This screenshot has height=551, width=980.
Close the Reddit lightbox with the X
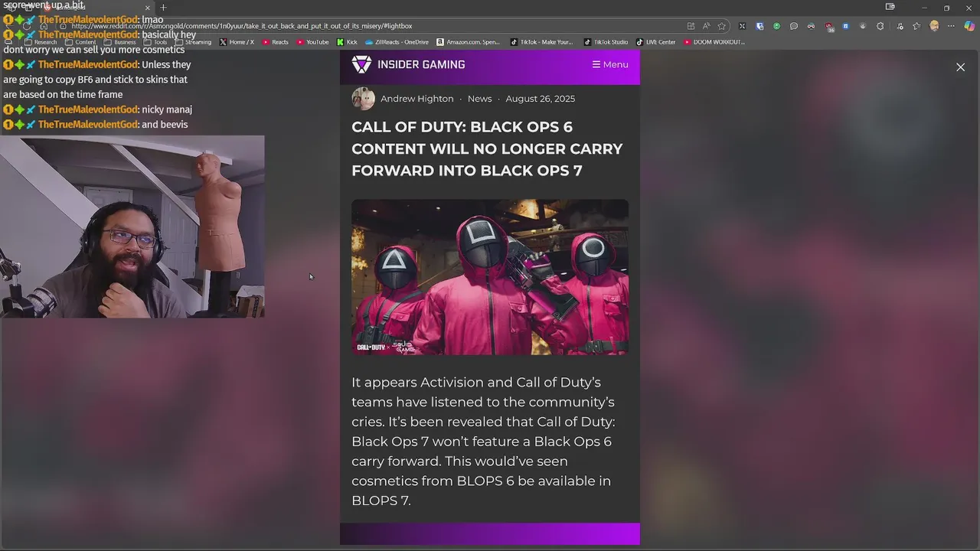tap(960, 67)
